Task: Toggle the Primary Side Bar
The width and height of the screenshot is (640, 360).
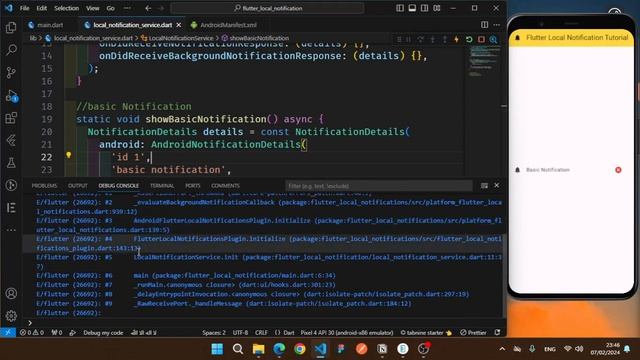Action: click(400, 8)
